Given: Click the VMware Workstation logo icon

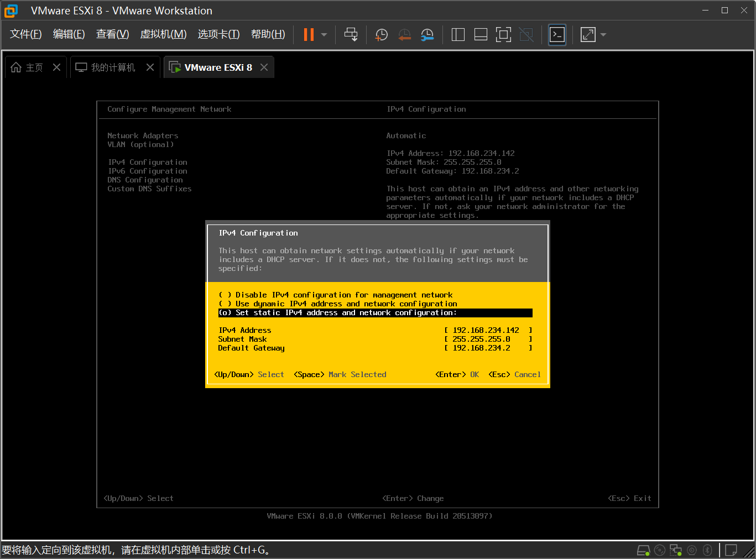Looking at the screenshot, I should (x=11, y=11).
